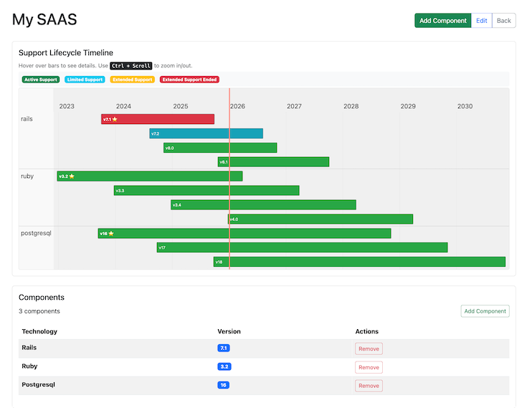Click the green Add Component button at top

click(443, 21)
